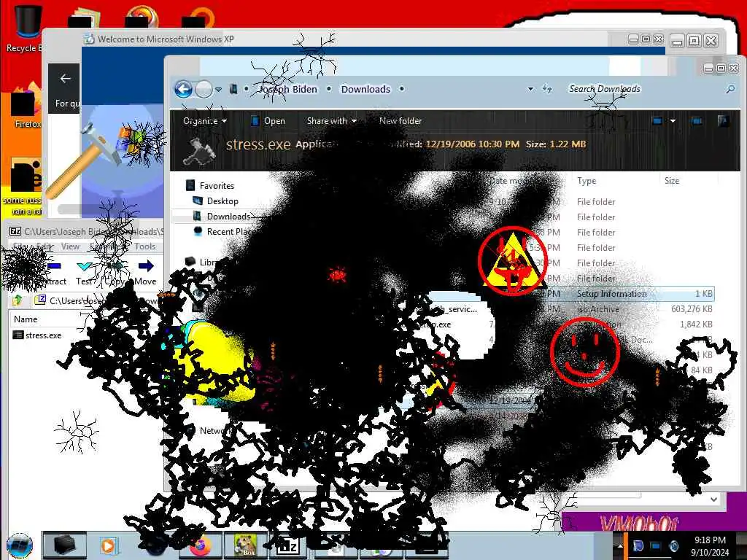Click the Type column header
Image resolution: width=747 pixels, height=560 pixels.
(x=587, y=181)
